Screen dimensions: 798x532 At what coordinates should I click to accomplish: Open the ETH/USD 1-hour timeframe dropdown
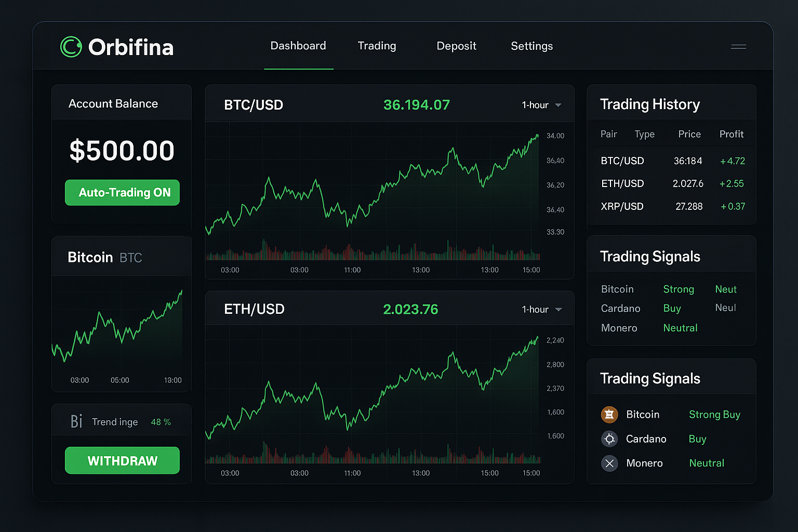[x=541, y=310]
